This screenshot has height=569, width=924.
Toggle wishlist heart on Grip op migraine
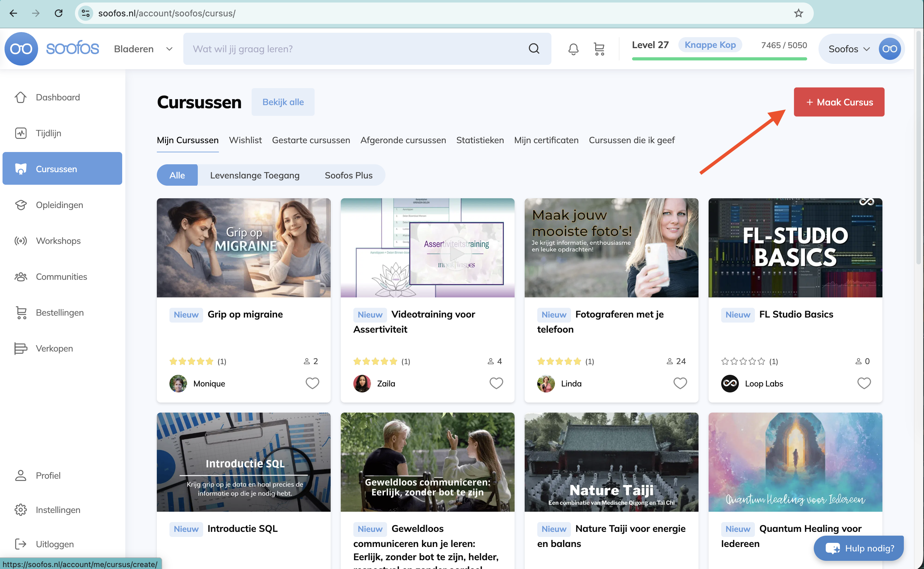tap(312, 383)
